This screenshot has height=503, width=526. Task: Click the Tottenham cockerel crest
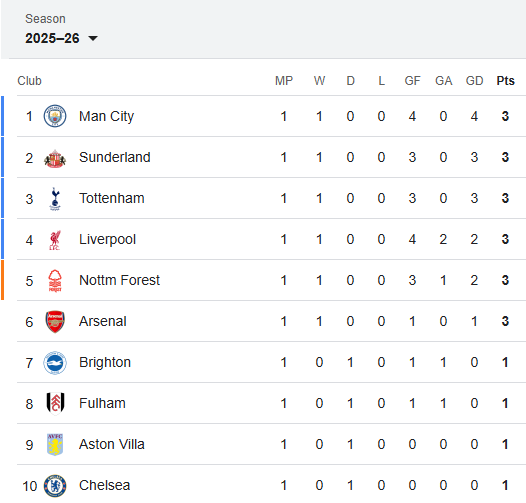tap(55, 199)
